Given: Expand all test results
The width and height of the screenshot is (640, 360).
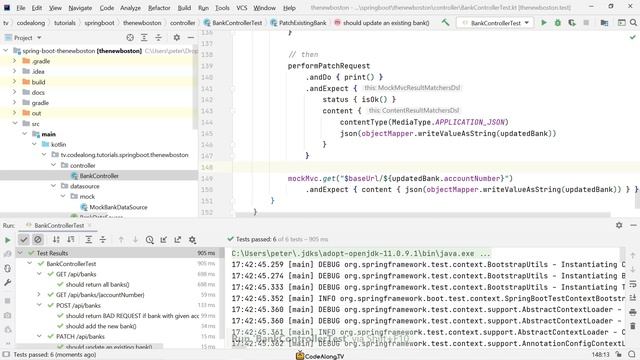Looking at the screenshot, I should pyautogui.click(x=89, y=240).
